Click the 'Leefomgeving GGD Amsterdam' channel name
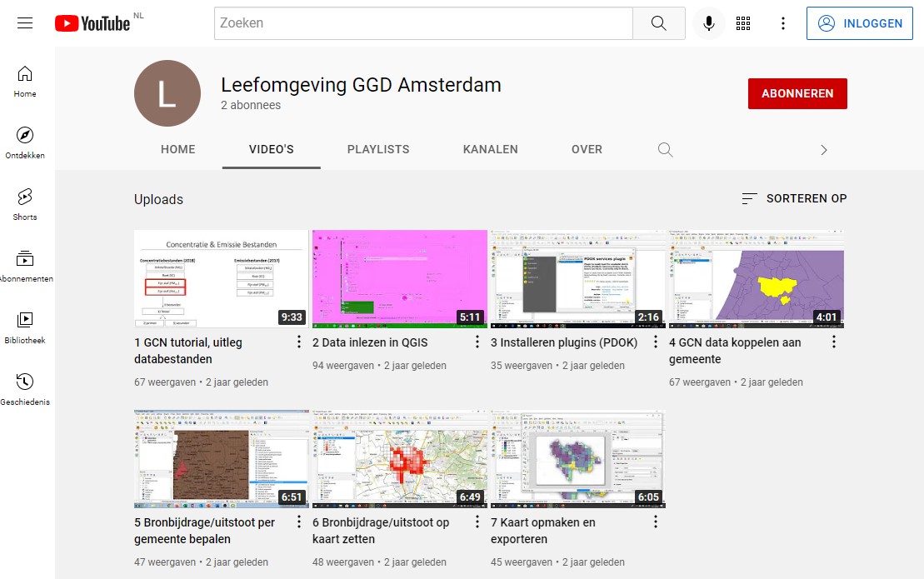This screenshot has width=924, height=579. (361, 85)
